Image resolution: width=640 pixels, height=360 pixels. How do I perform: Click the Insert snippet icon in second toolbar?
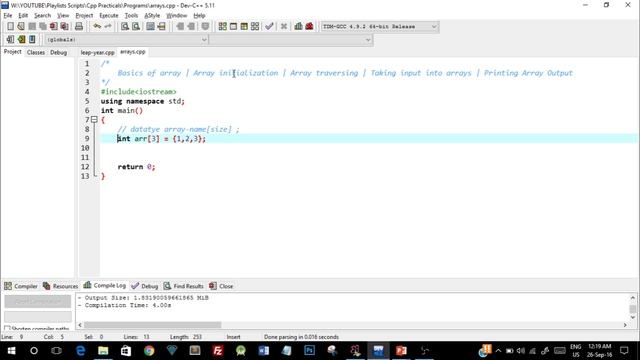(10, 40)
